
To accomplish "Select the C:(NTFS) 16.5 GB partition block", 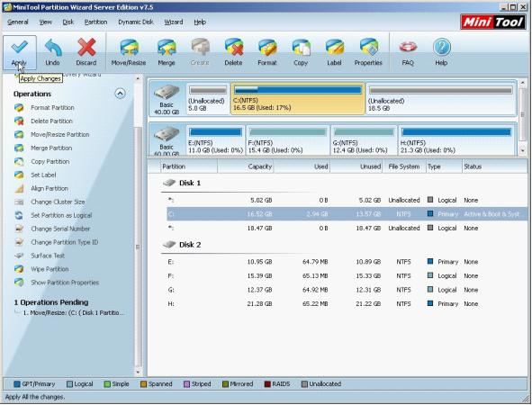I will (x=298, y=99).
